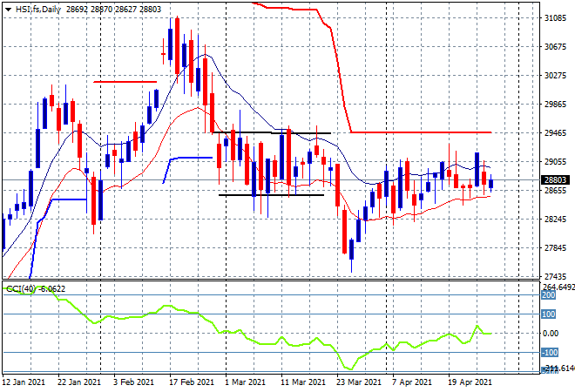Select the short red line above early February candles
This screenshot has width=575, height=392.
click(125, 82)
